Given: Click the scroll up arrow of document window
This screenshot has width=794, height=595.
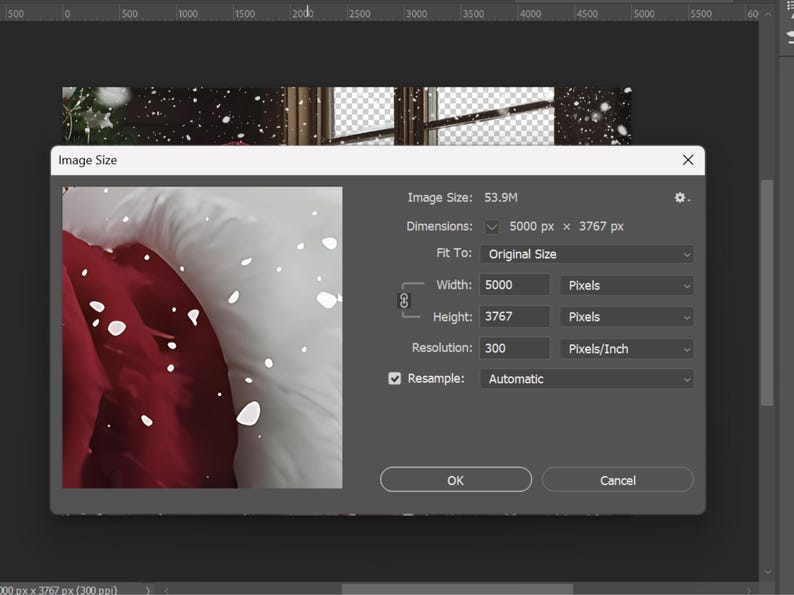Looking at the screenshot, I should click(x=768, y=14).
